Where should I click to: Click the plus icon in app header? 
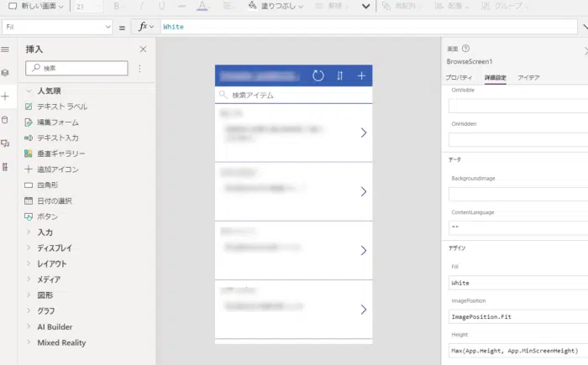point(362,76)
